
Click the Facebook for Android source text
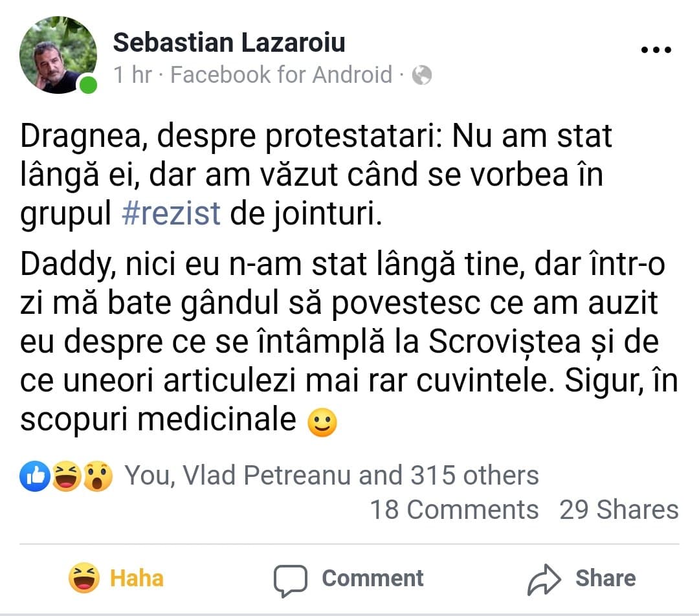click(x=282, y=74)
